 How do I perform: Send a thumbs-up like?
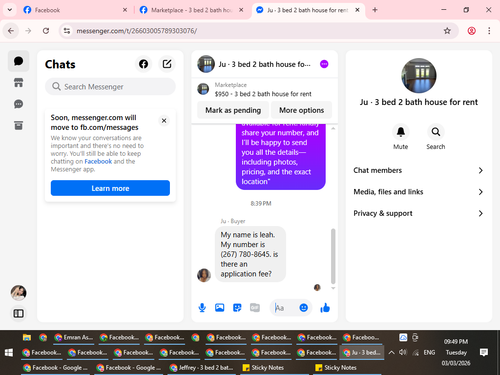(x=325, y=308)
